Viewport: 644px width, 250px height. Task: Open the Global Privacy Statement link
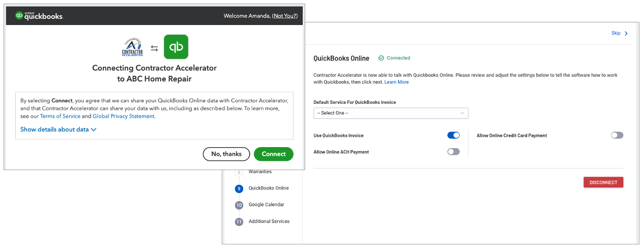123,116
